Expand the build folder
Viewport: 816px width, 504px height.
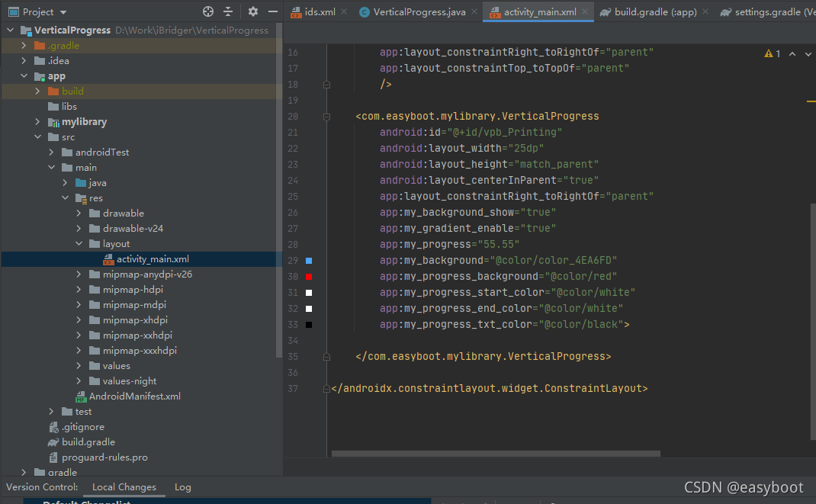pos(37,91)
